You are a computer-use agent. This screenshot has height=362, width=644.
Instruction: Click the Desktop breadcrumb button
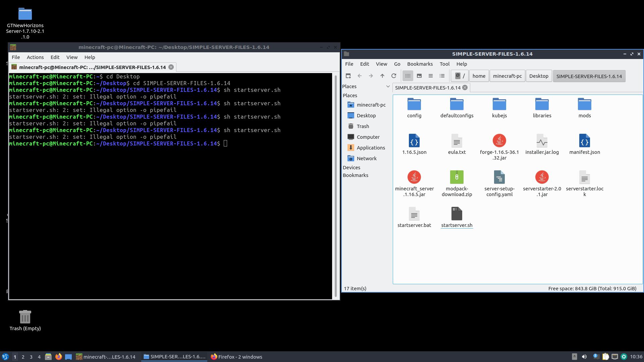click(x=539, y=76)
